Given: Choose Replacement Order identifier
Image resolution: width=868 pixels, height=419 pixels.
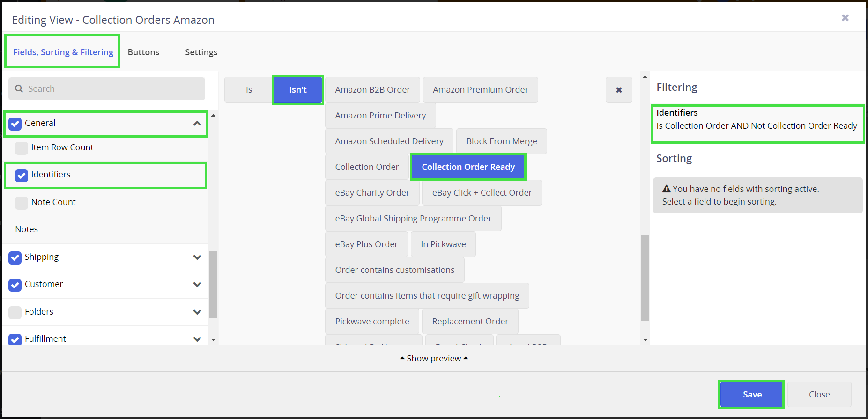Looking at the screenshot, I should coord(470,322).
